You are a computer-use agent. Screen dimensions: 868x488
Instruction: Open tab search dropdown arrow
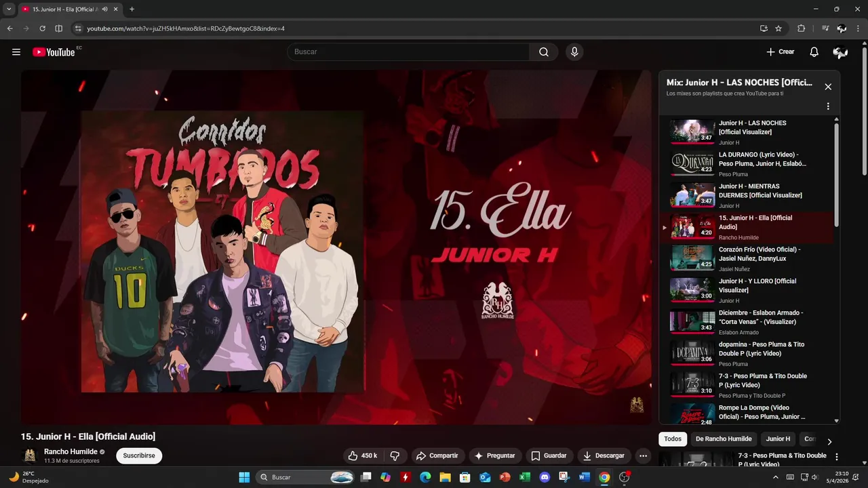9,9
